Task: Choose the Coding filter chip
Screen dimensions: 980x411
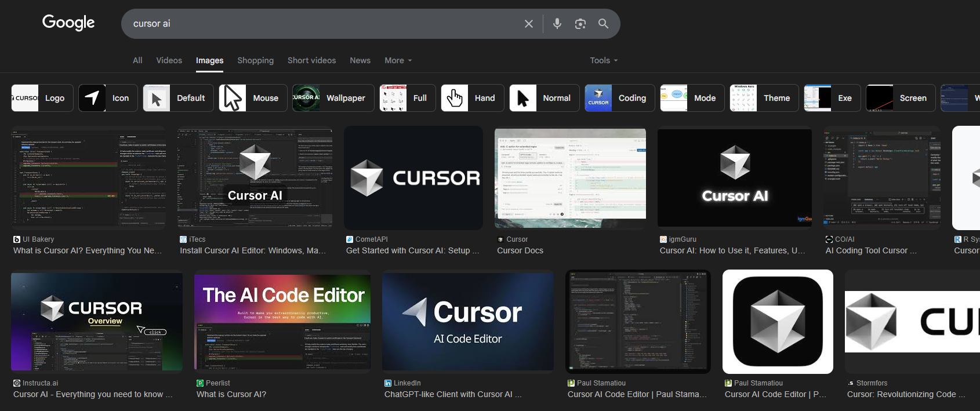Action: [x=619, y=98]
